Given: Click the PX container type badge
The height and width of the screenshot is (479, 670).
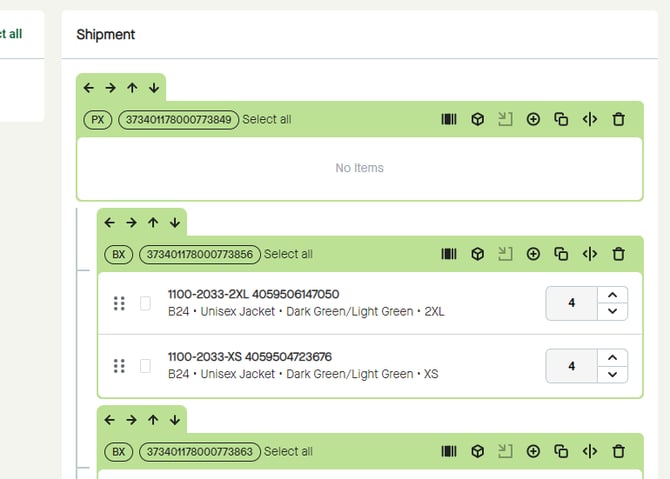Looking at the screenshot, I should 98,119.
